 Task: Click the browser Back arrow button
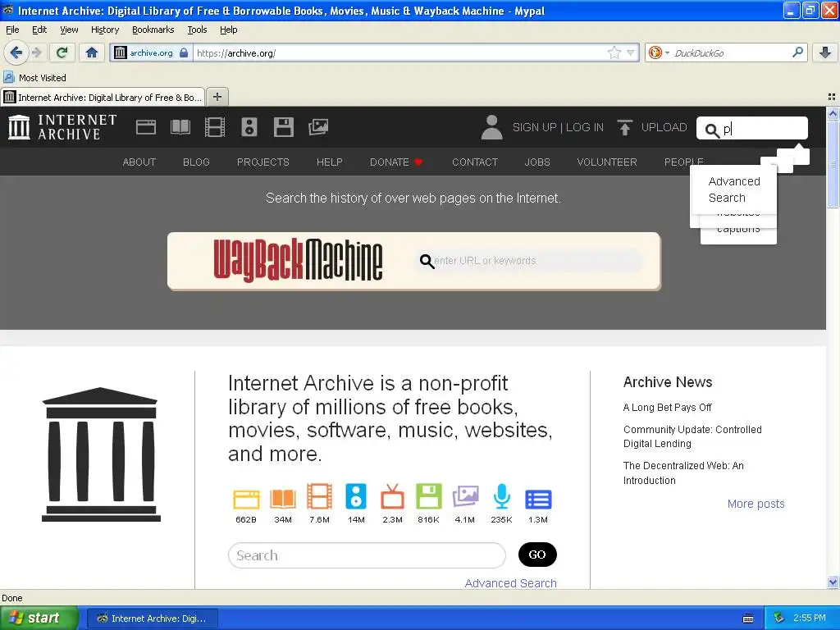pyautogui.click(x=16, y=52)
